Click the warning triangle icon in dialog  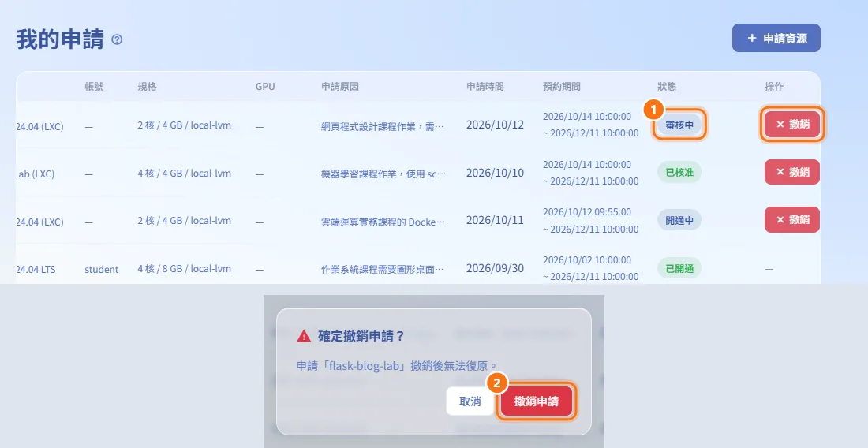pyautogui.click(x=304, y=336)
